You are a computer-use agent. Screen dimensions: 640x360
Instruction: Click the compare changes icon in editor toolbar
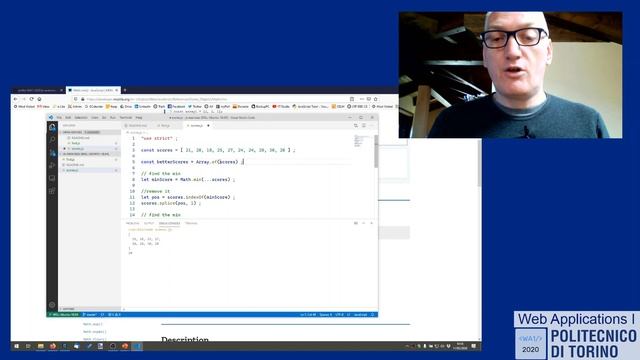[x=356, y=126]
